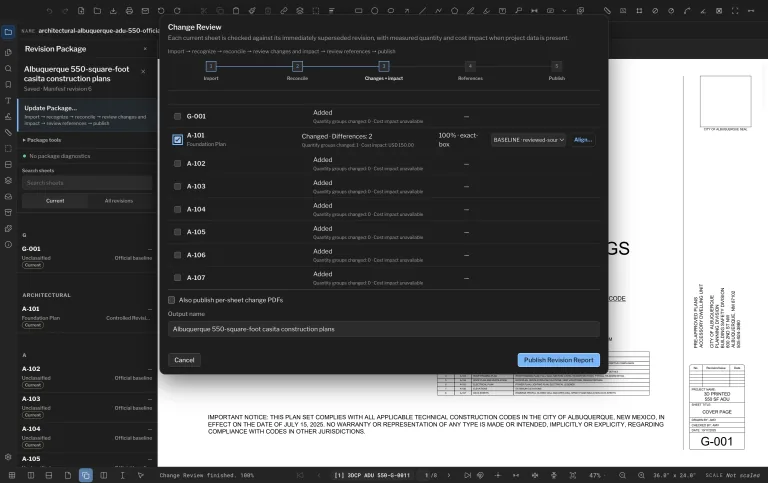Select sheet G-001 in the sidebar list
The width and height of the screenshot is (768, 483).
(87, 256)
